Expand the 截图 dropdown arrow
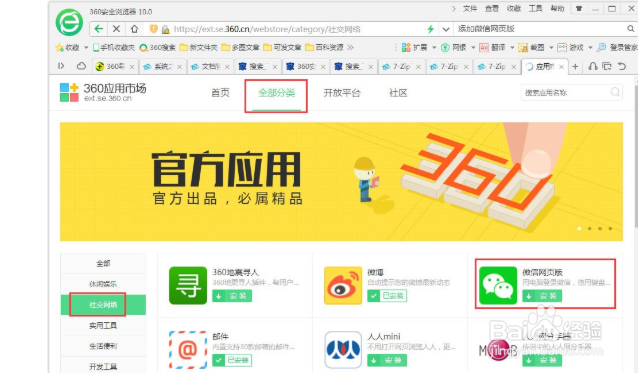The width and height of the screenshot is (638, 373). click(551, 48)
